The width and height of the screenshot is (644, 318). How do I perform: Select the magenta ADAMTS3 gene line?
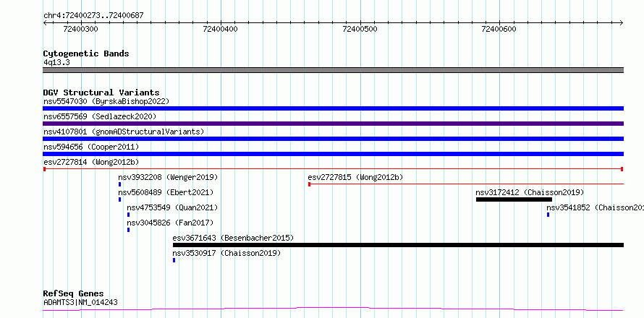click(x=333, y=309)
